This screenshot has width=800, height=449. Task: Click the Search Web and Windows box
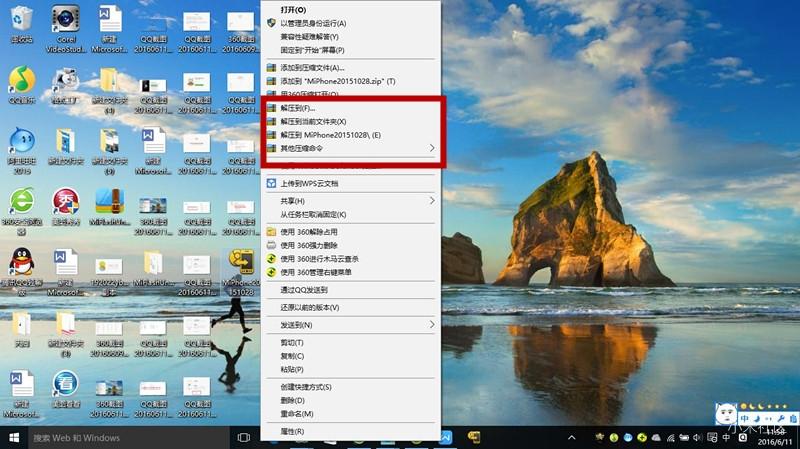coord(129,438)
